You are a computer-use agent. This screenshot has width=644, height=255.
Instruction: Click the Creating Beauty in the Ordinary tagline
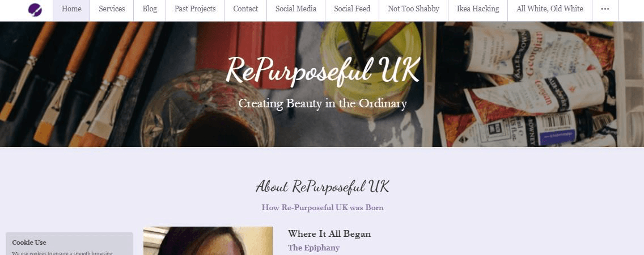(x=323, y=103)
